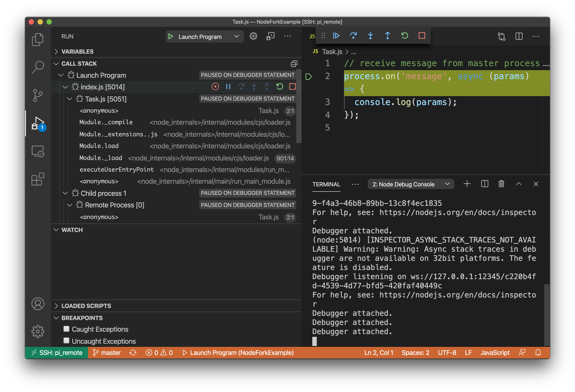
Task: Close the terminal panel
Action: tap(536, 184)
